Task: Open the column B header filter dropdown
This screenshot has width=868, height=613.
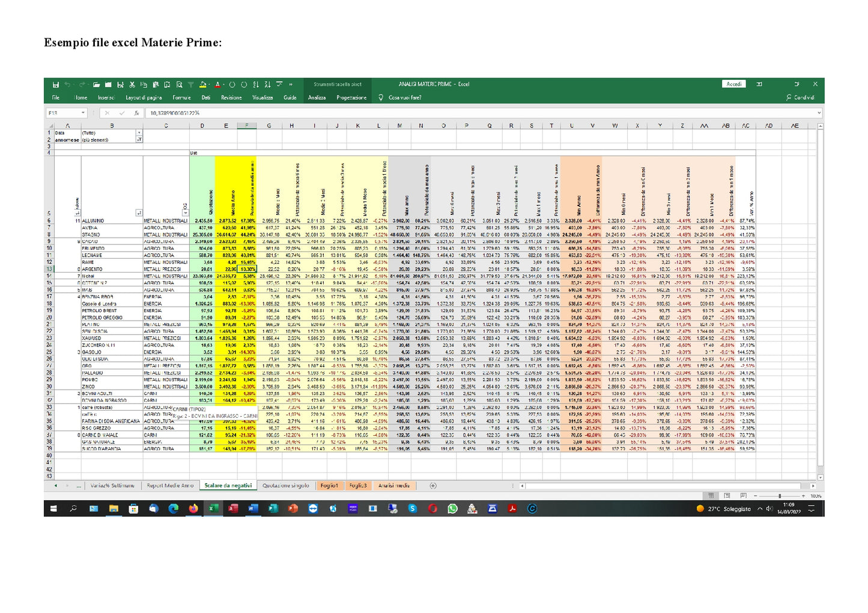Action: [139, 213]
